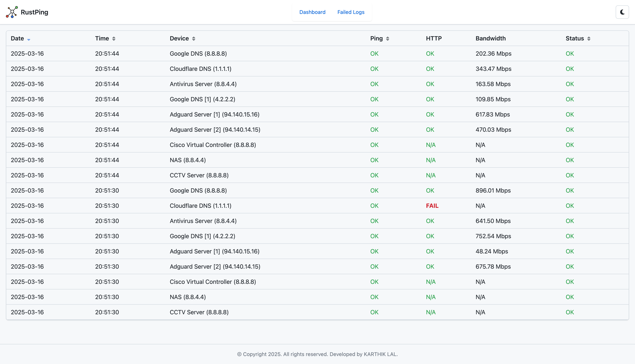Select the Date header label
635x364 pixels.
tap(17, 38)
